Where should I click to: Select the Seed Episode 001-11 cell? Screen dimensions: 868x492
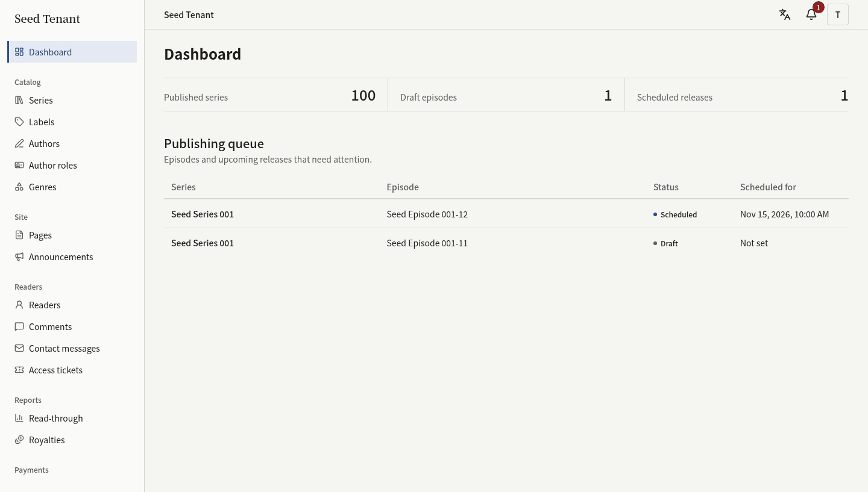pyautogui.click(x=427, y=243)
